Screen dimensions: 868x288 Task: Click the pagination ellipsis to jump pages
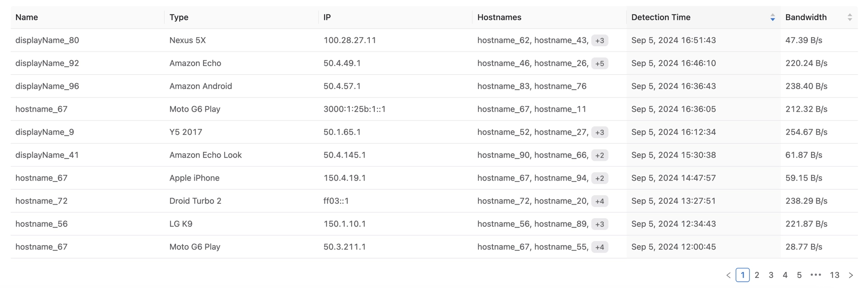click(815, 275)
